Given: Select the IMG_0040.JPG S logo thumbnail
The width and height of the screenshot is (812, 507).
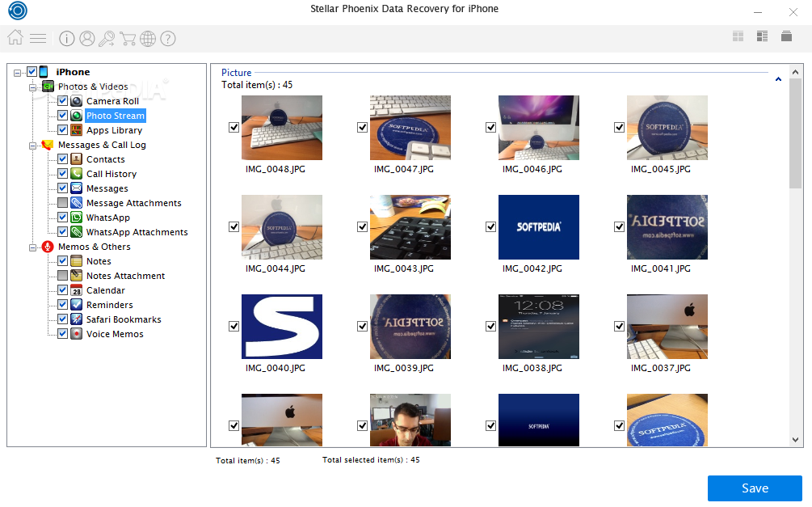Looking at the screenshot, I should [282, 327].
